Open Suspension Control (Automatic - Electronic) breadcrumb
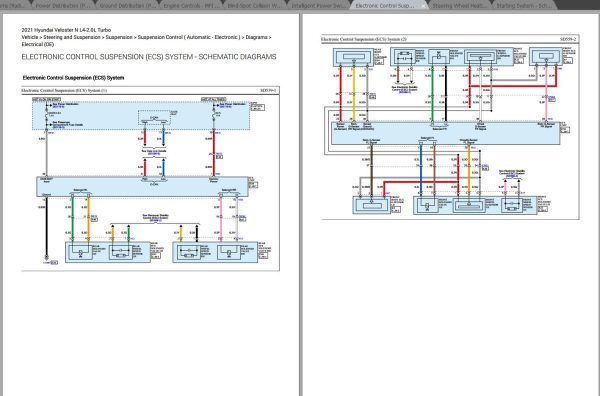The width and height of the screenshot is (600, 396). pos(189,37)
